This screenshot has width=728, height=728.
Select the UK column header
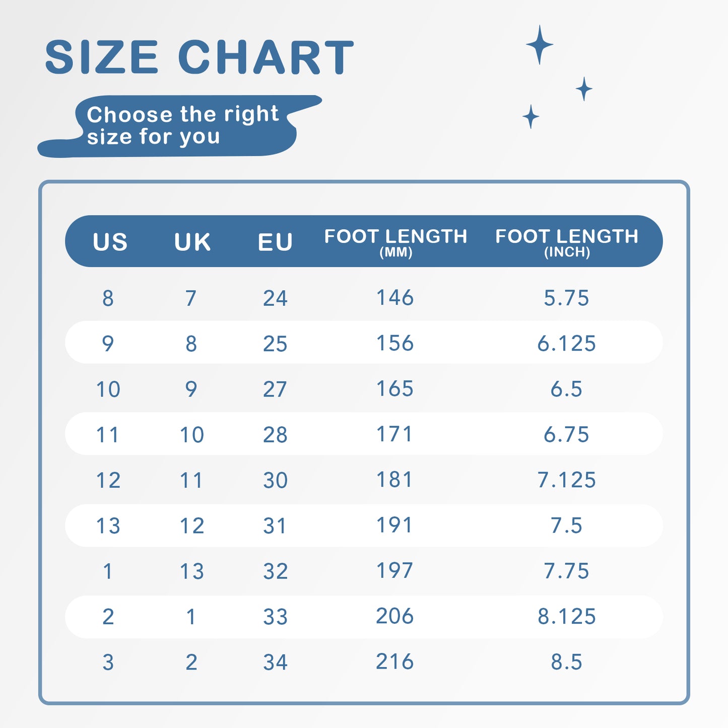click(192, 242)
